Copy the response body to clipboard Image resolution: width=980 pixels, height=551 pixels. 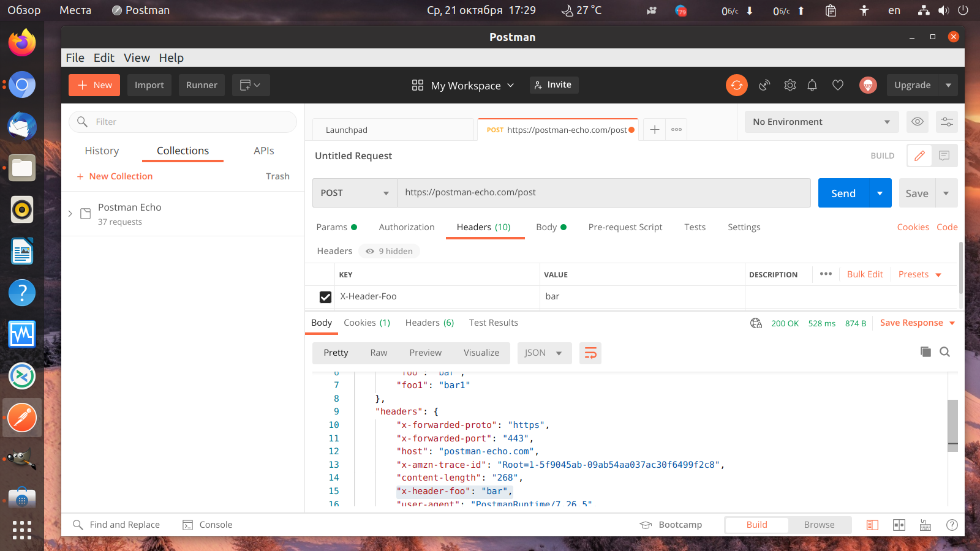(925, 351)
